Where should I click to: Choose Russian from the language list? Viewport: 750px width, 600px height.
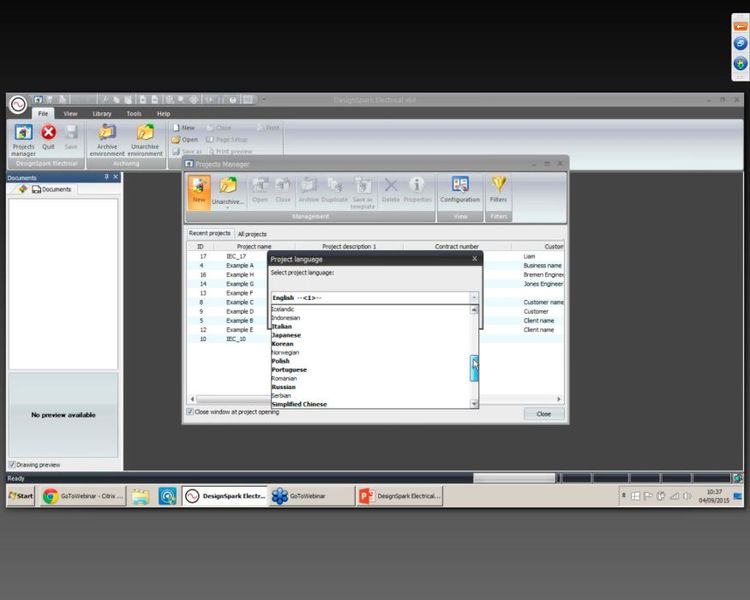tap(283, 387)
